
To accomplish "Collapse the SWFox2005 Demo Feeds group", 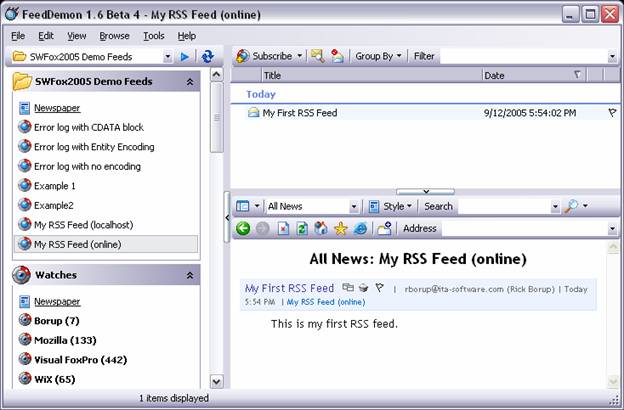I will point(190,82).
